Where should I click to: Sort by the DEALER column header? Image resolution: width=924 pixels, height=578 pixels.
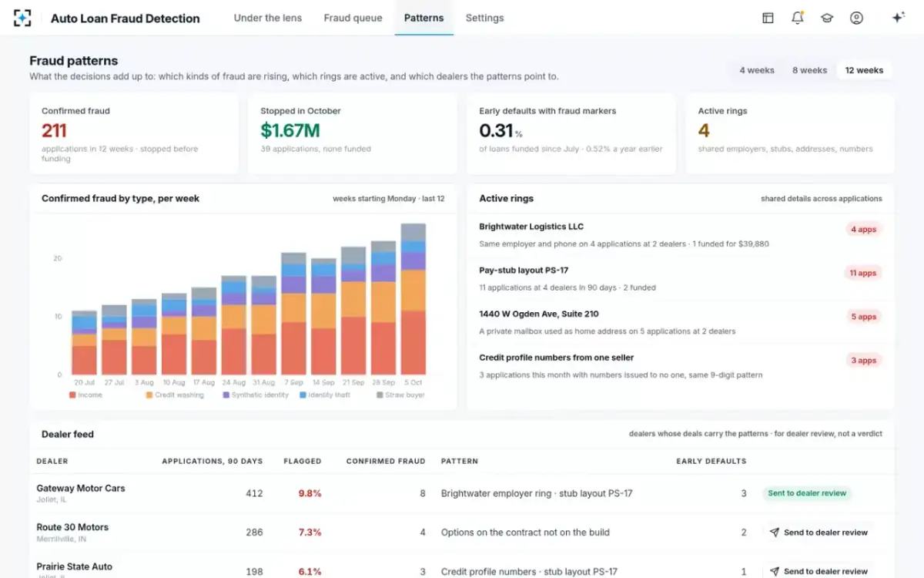click(x=52, y=461)
